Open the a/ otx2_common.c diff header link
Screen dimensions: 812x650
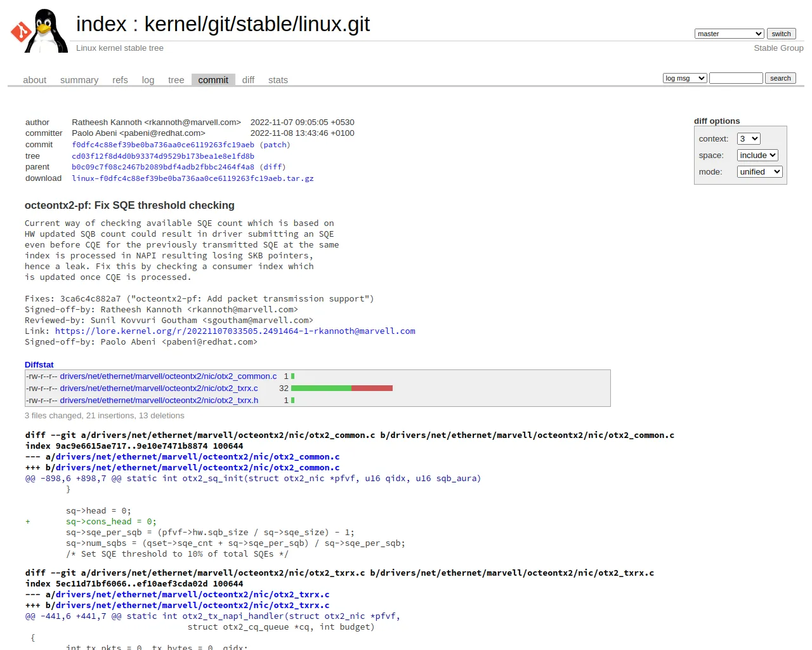(x=197, y=457)
